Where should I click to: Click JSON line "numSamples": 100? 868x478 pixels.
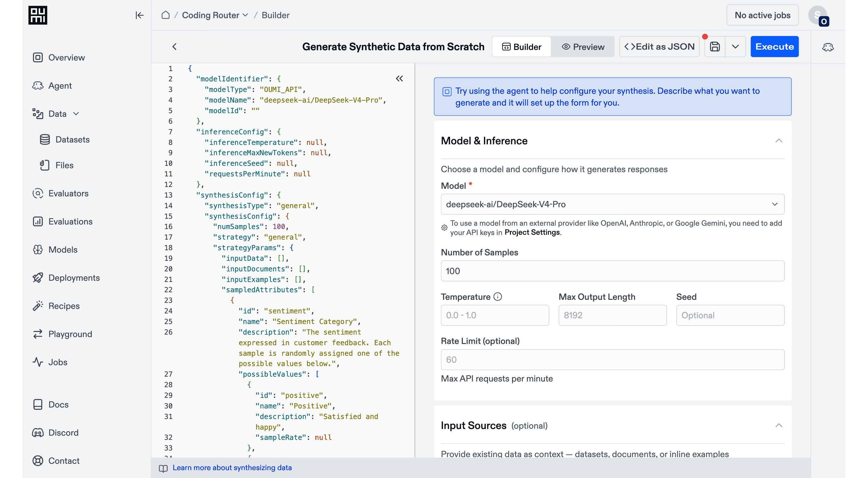click(x=251, y=227)
